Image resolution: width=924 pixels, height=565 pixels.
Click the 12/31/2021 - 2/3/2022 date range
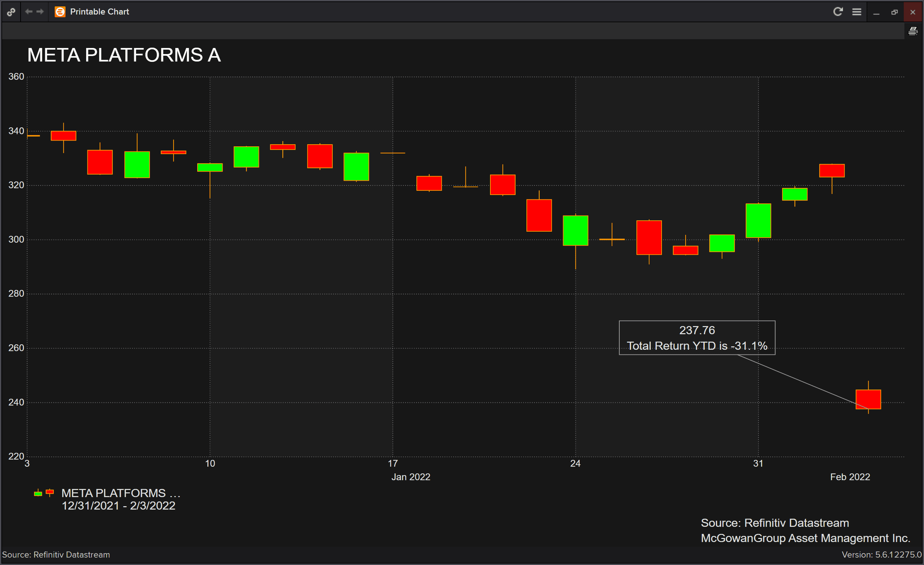(x=119, y=506)
